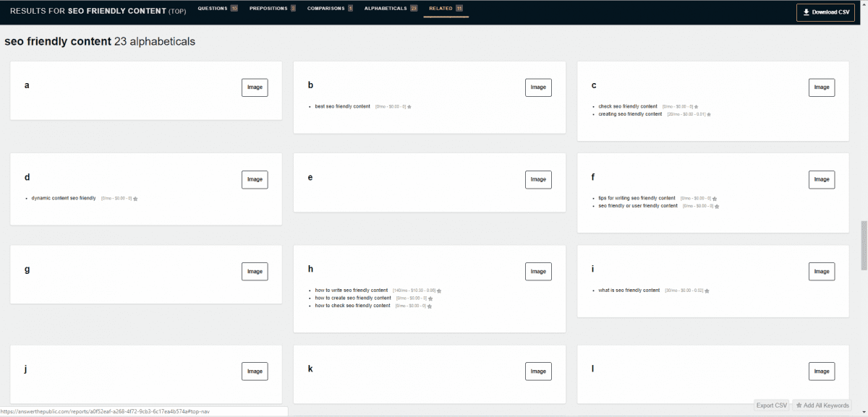Click the Image button on card "b"
Image resolution: width=868 pixels, height=417 pixels.
point(538,87)
